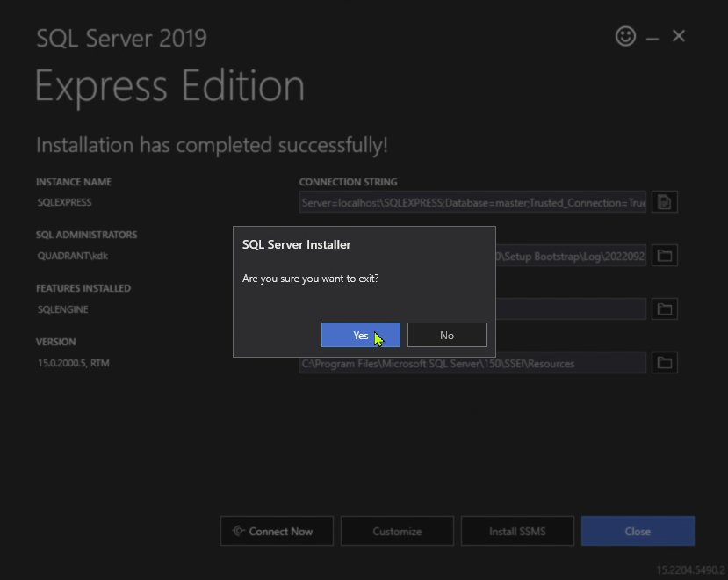Close the installer with the X icon

(679, 36)
